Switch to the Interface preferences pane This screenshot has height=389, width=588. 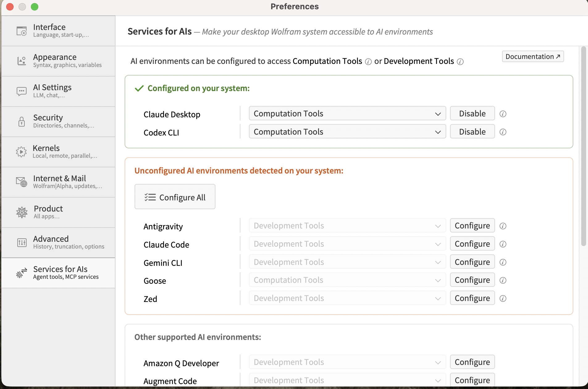[x=58, y=31]
